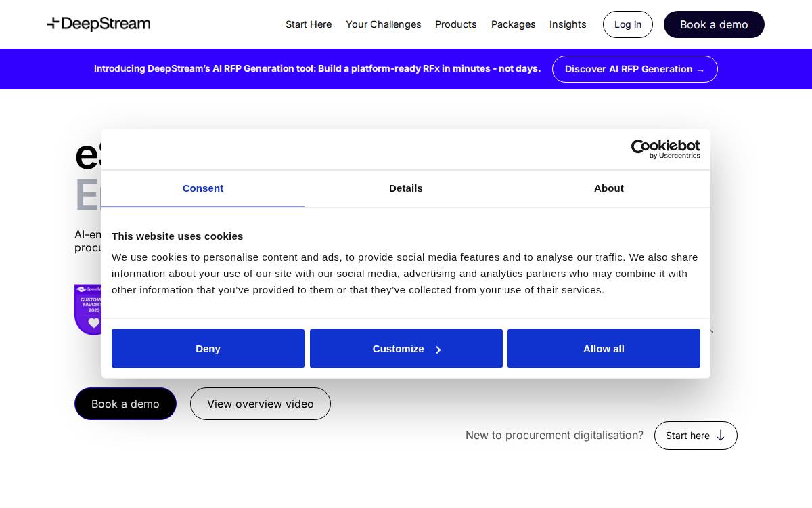Screen dimensions: 812x508
Task: Click the Log in button
Action: pos(628,24)
